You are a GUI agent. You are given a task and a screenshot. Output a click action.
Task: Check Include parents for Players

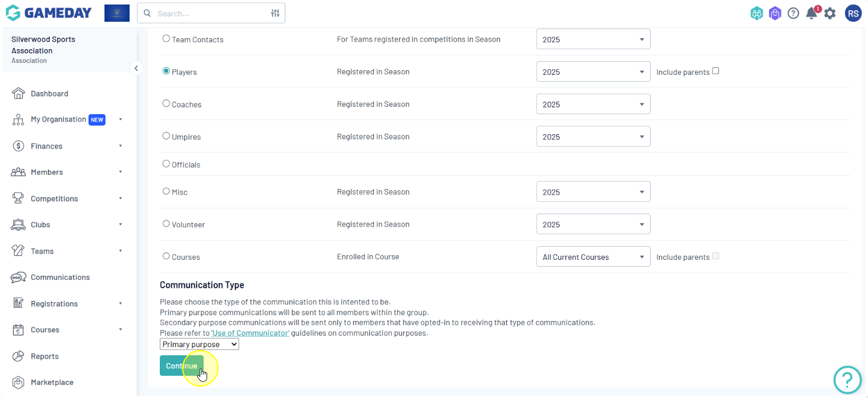716,71
